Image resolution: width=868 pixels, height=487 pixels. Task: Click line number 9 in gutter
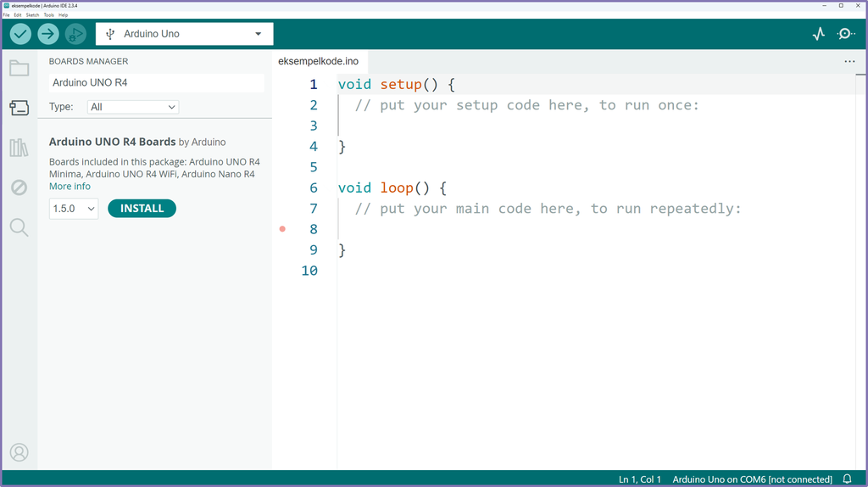click(x=314, y=250)
